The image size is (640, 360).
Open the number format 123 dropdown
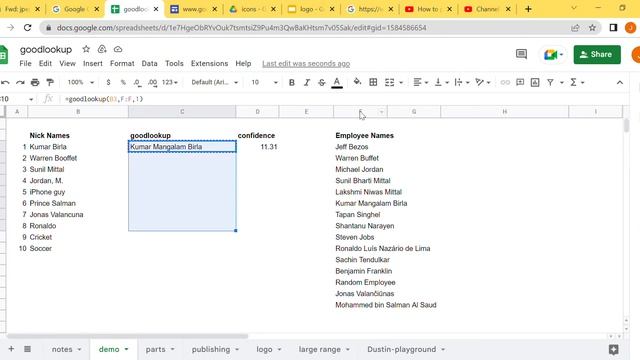click(170, 82)
